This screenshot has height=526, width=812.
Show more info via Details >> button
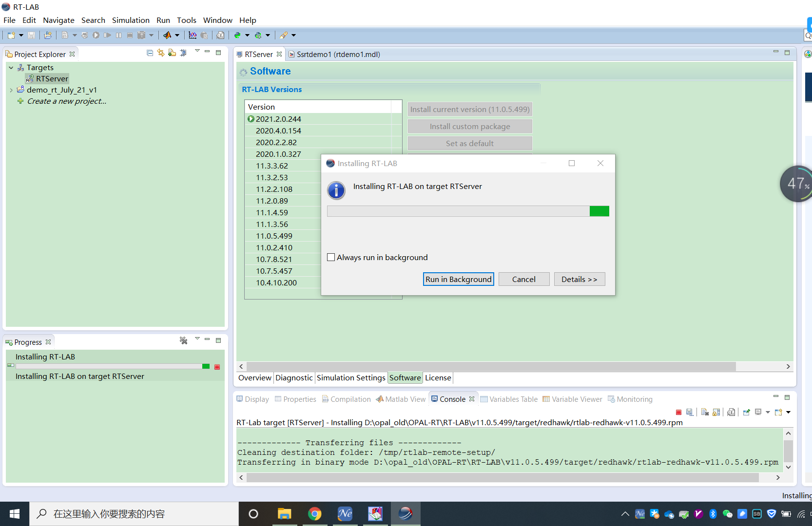coord(579,279)
